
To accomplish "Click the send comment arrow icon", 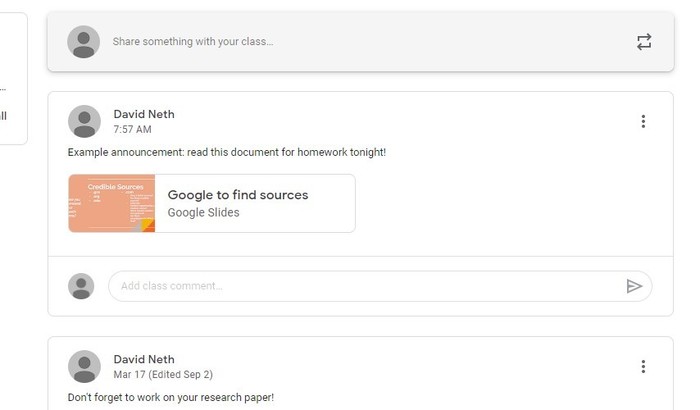I will pyautogui.click(x=634, y=286).
